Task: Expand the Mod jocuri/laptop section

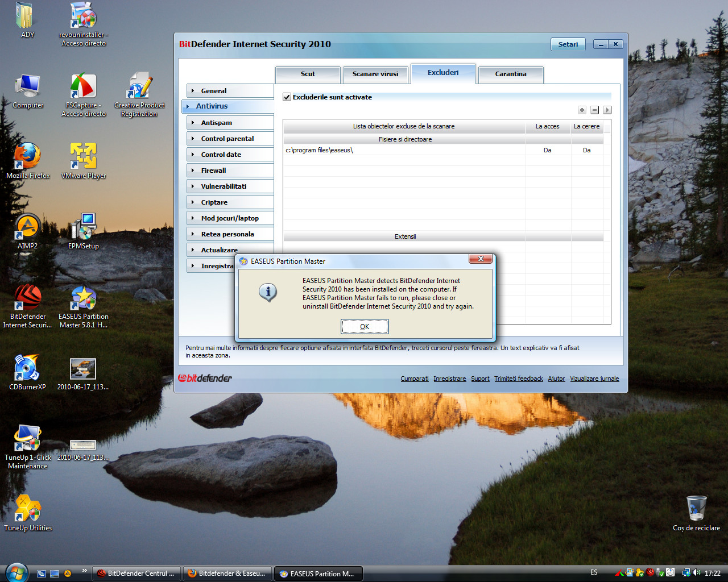Action: coord(230,218)
